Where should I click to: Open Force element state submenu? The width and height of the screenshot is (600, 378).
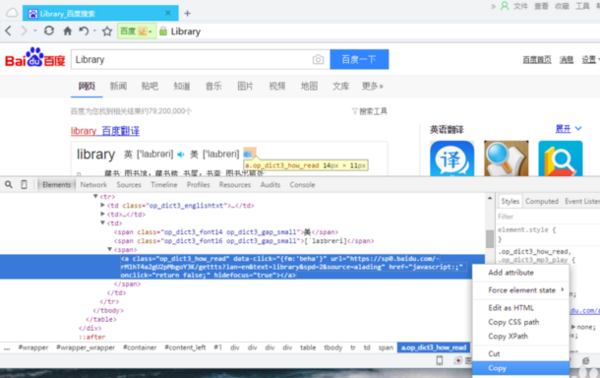[x=521, y=290]
